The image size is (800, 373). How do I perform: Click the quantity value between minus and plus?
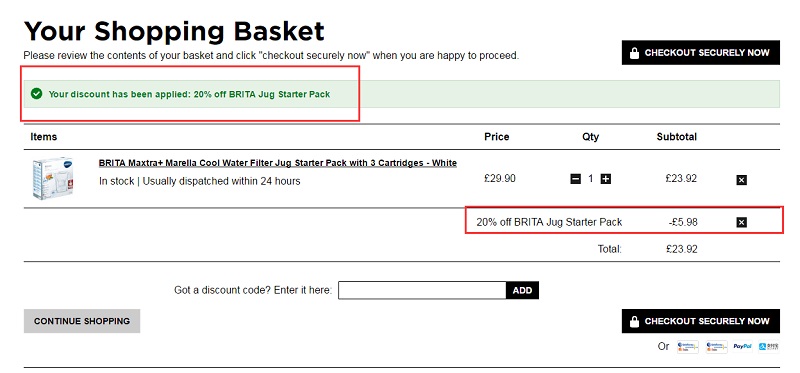pyautogui.click(x=591, y=179)
